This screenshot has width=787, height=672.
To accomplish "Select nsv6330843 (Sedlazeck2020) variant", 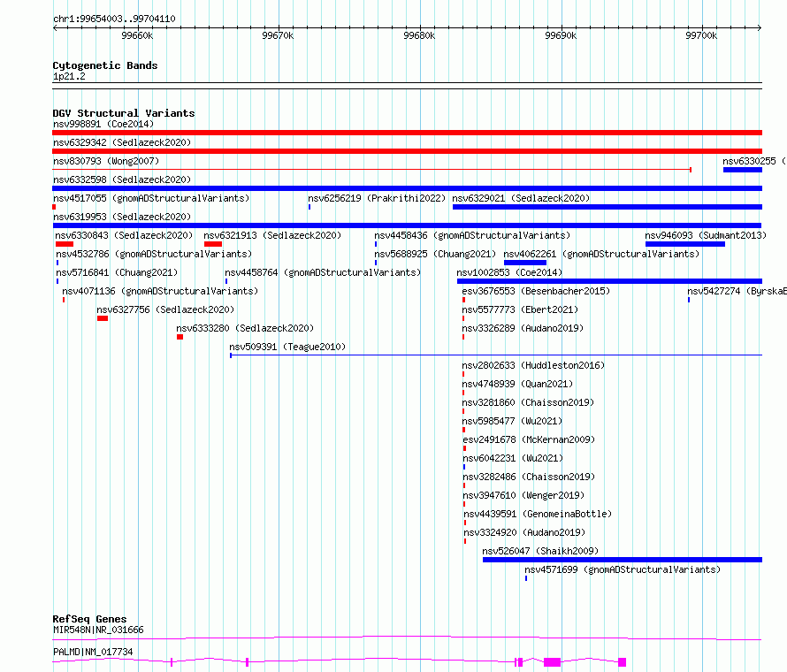I will coord(124,235).
